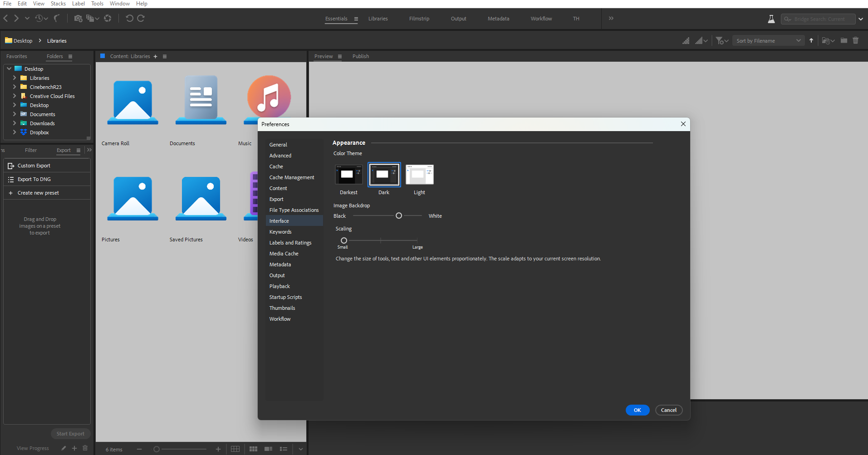The width and height of the screenshot is (868, 455).
Task: Select the Get Photos from Camera icon
Action: (x=78, y=18)
